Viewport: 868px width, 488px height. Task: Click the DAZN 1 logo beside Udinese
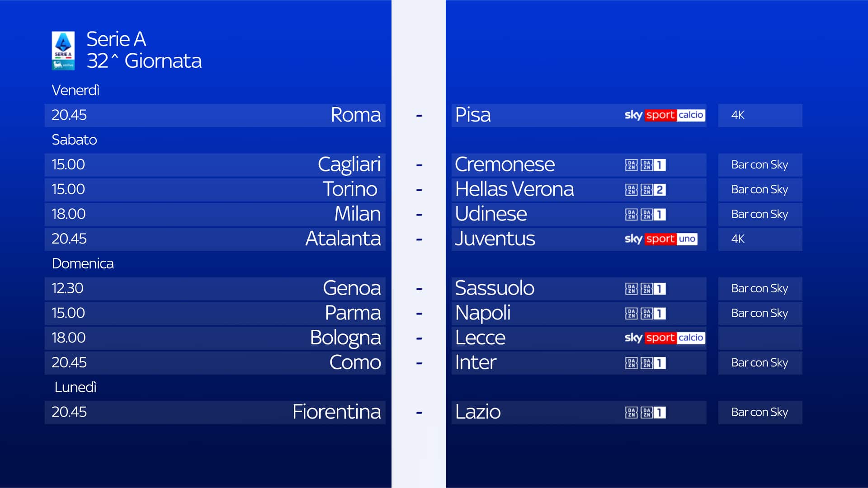pyautogui.click(x=645, y=215)
